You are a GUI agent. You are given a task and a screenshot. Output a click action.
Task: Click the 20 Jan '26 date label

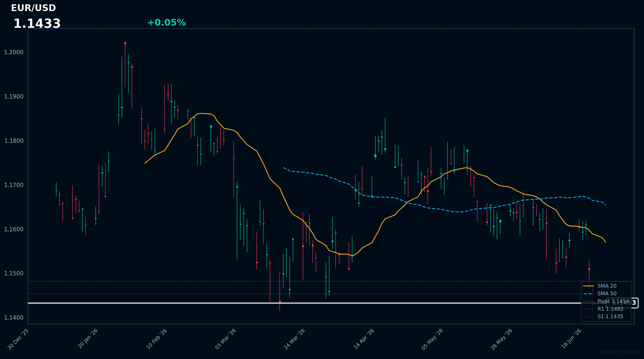tap(88, 338)
